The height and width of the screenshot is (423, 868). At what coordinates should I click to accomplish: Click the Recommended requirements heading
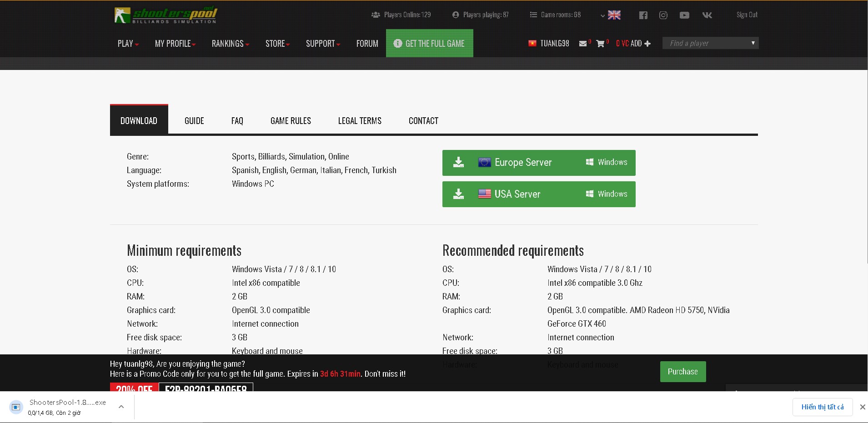point(513,251)
